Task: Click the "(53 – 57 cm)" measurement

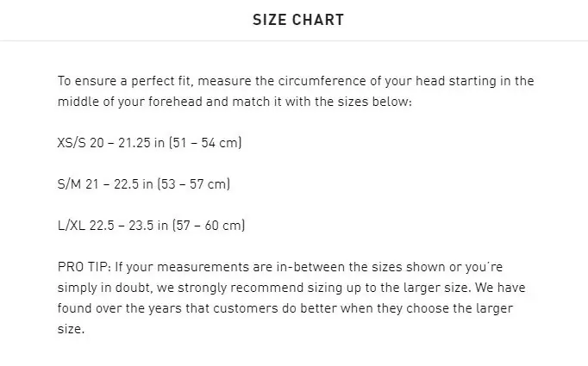Action: (197, 184)
